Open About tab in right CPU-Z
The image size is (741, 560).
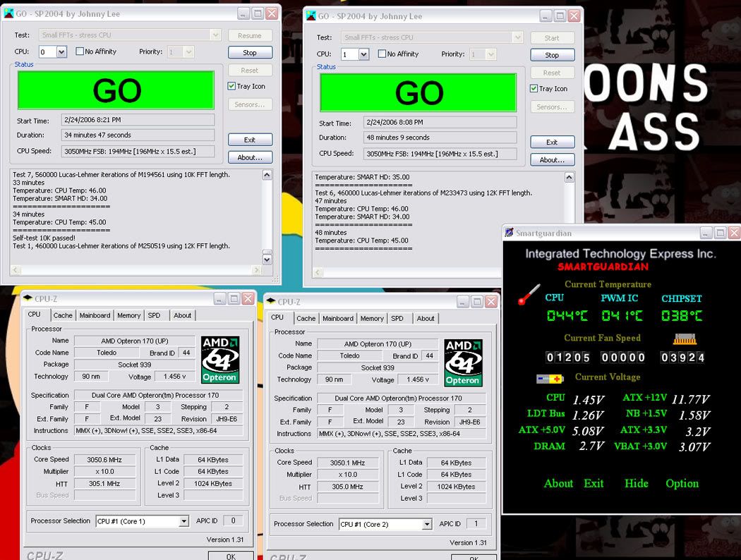pos(426,319)
